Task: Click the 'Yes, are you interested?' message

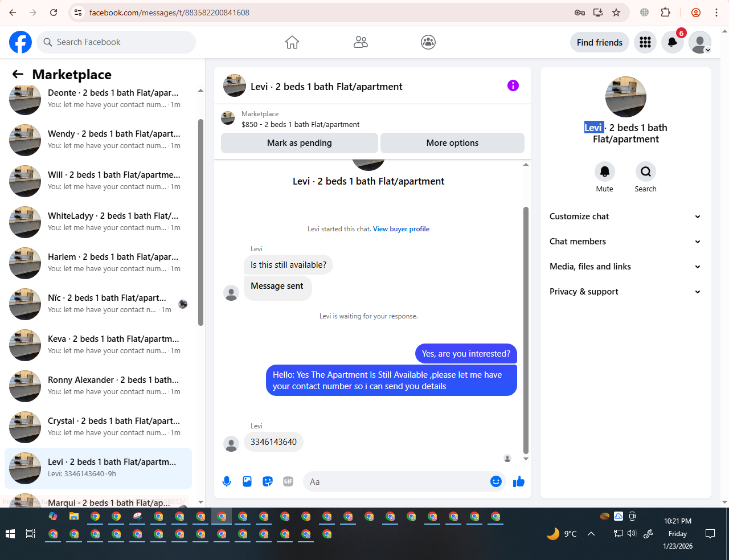Action: (x=466, y=354)
